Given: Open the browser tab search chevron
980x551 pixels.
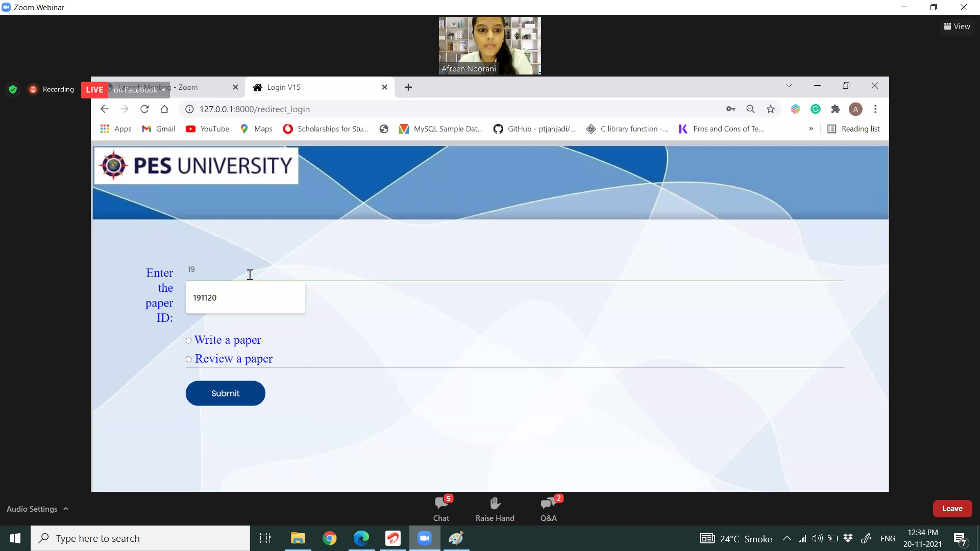Looking at the screenshot, I should click(789, 86).
